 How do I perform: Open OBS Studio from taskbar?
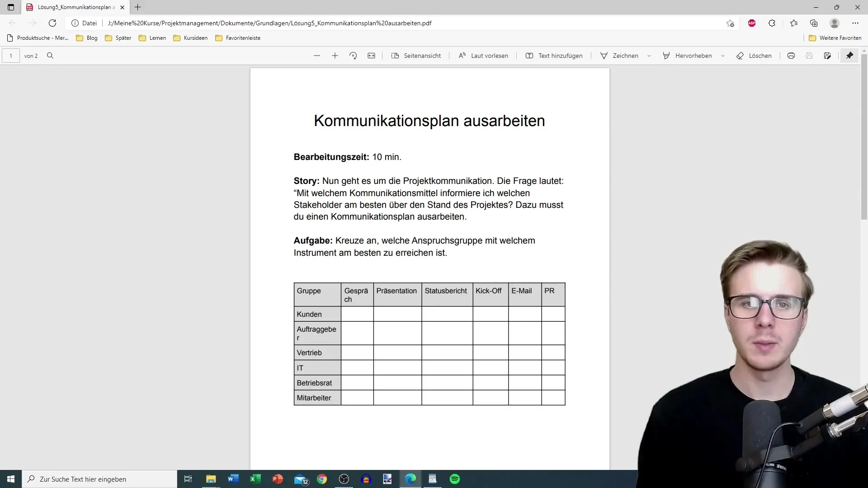click(344, 479)
